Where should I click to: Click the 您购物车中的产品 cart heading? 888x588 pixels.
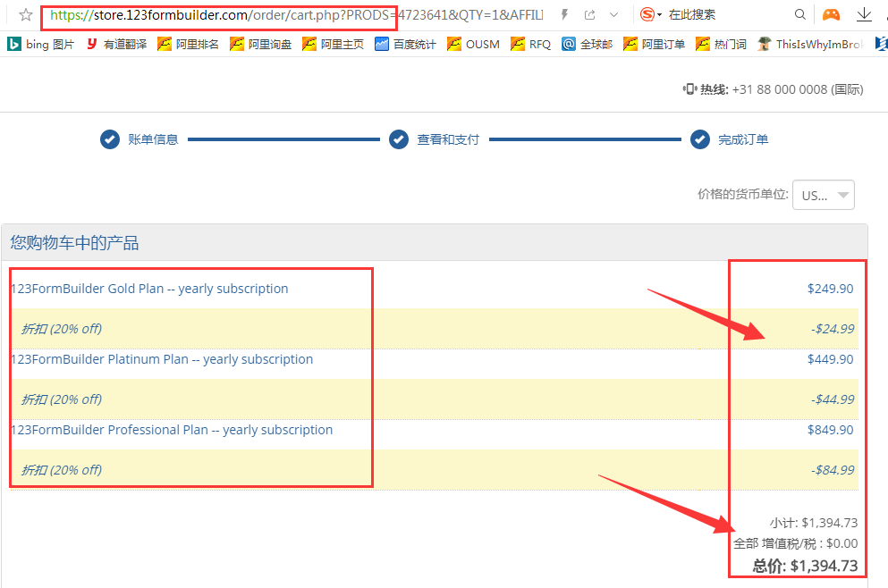coord(74,243)
